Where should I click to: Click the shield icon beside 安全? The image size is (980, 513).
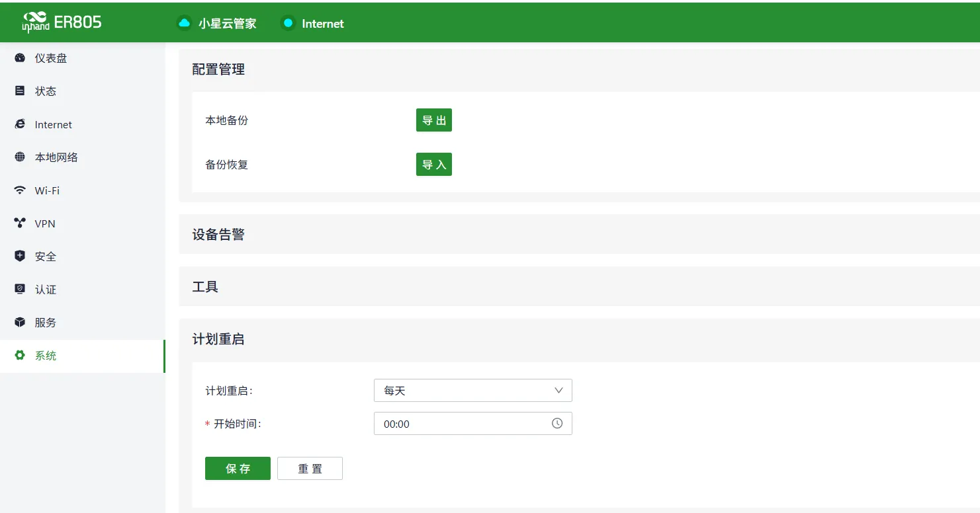pyautogui.click(x=20, y=256)
